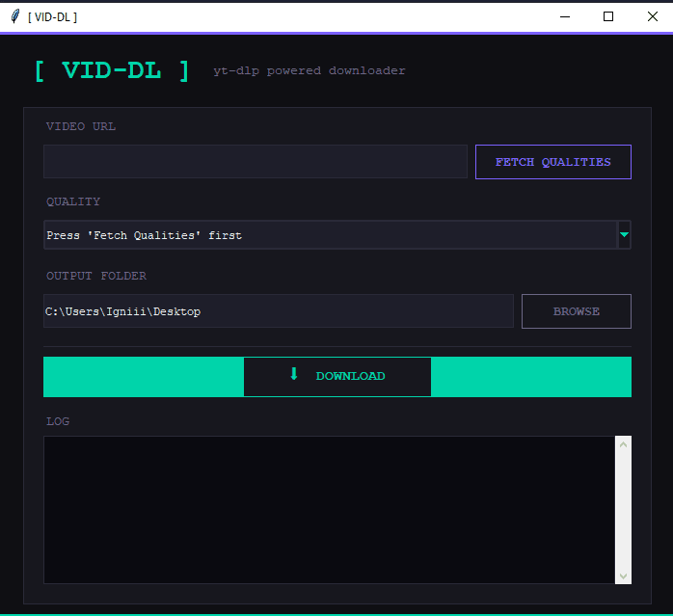Click the output folder path field
Viewport: 673px width, 616px height.
pos(278,311)
